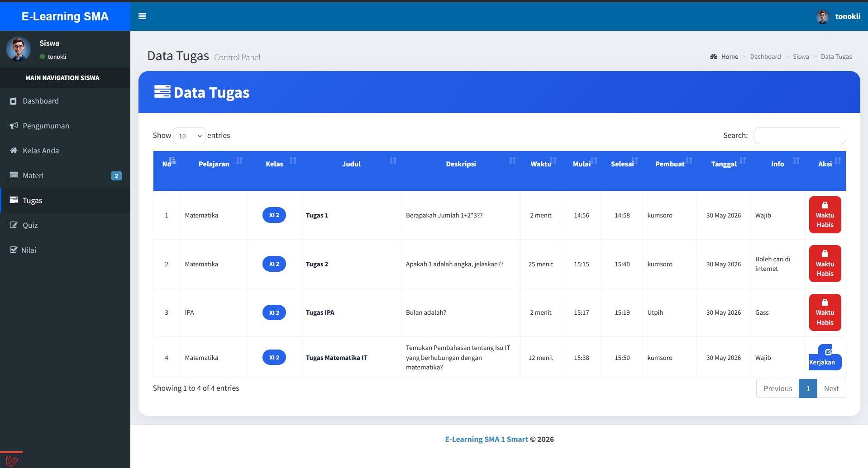Select page 1 in pagination
The width and height of the screenshot is (868, 468).
coord(808,388)
